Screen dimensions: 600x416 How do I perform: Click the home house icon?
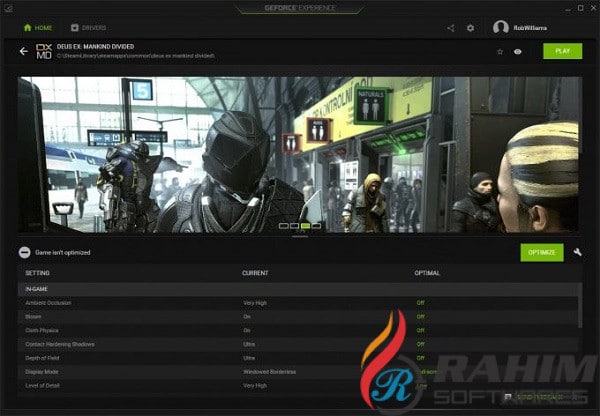[x=28, y=28]
